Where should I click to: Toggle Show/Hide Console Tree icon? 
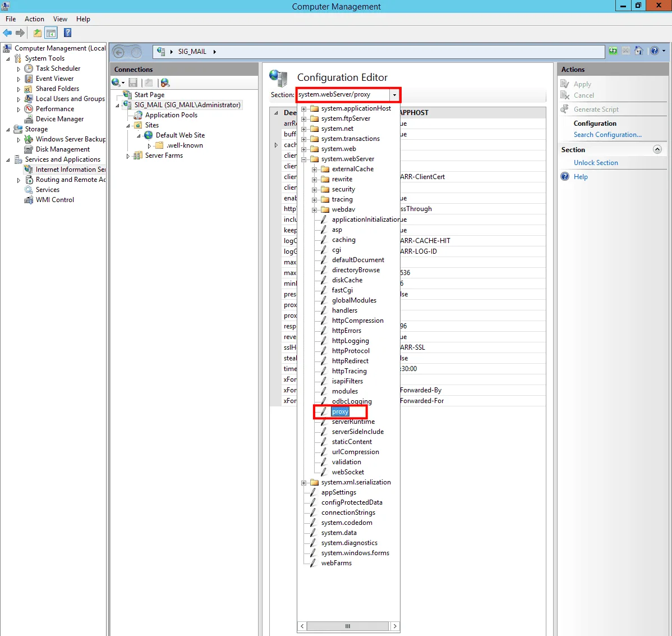51,33
